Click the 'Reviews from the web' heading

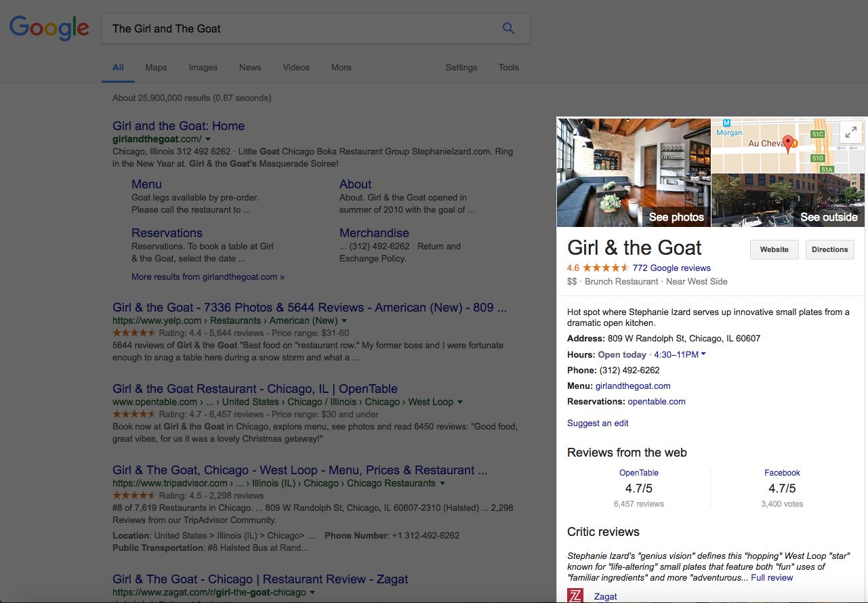coord(627,452)
